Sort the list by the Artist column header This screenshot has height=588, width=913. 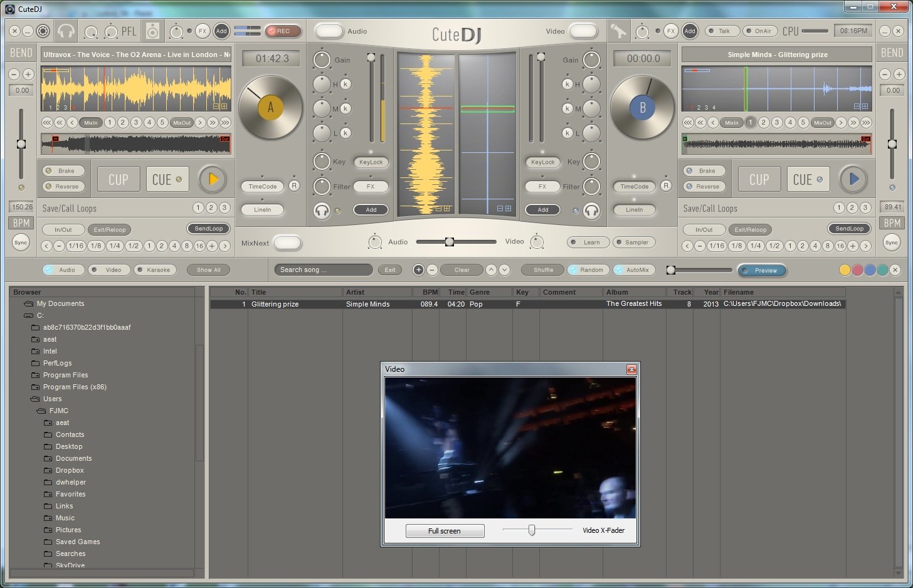377,292
